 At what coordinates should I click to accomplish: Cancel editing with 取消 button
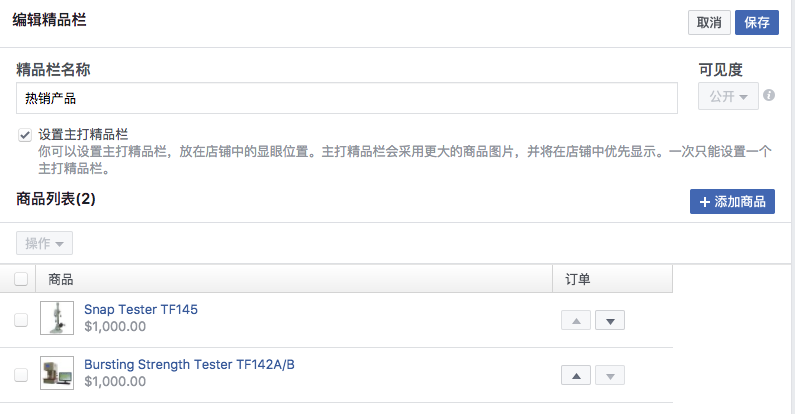(x=709, y=22)
